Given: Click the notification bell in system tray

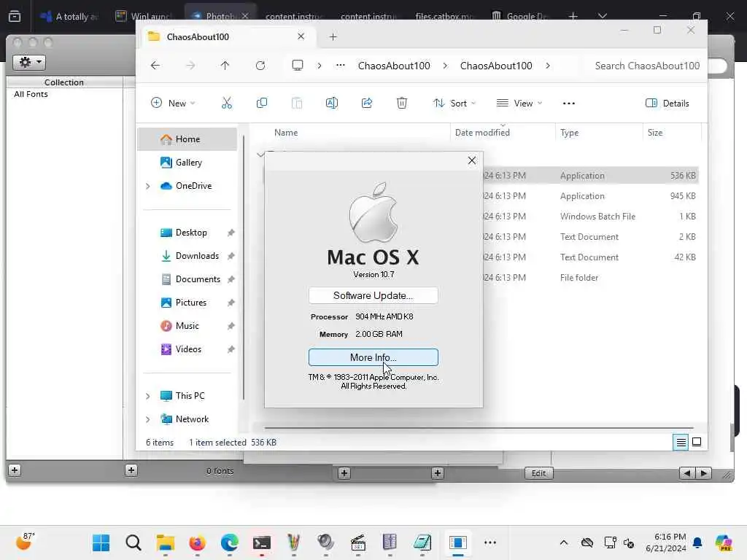Looking at the screenshot, I should (x=697, y=542).
